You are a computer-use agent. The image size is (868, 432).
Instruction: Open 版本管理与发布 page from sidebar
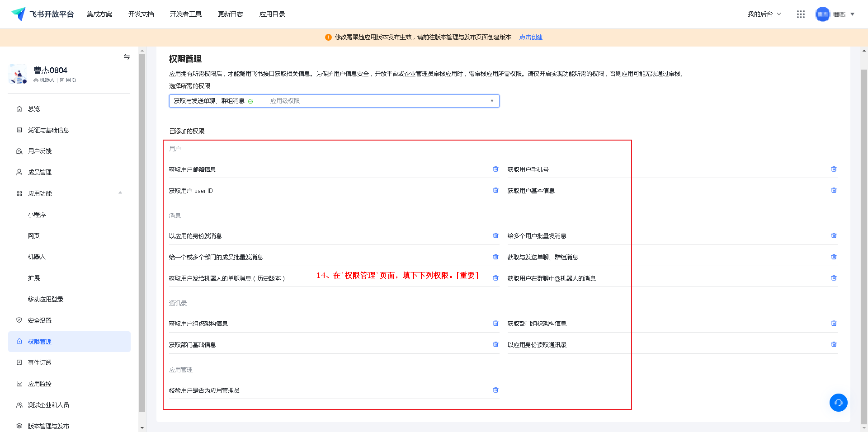click(48, 426)
